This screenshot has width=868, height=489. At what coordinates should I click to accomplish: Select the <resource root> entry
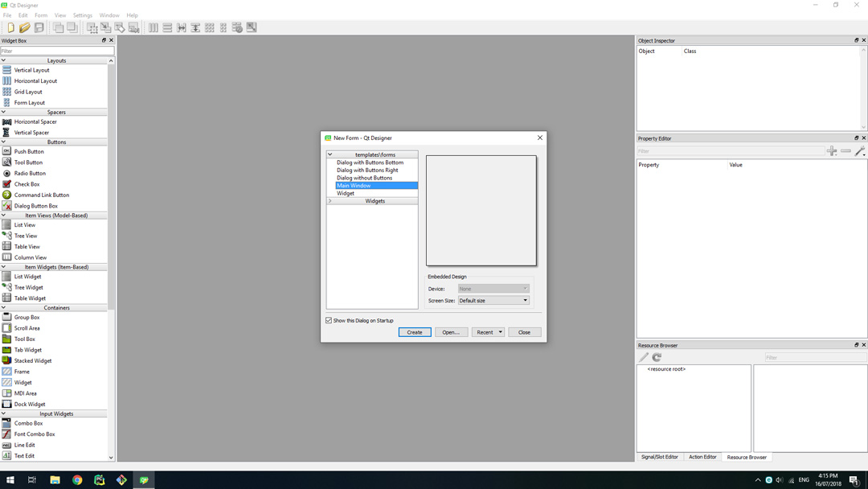(666, 369)
